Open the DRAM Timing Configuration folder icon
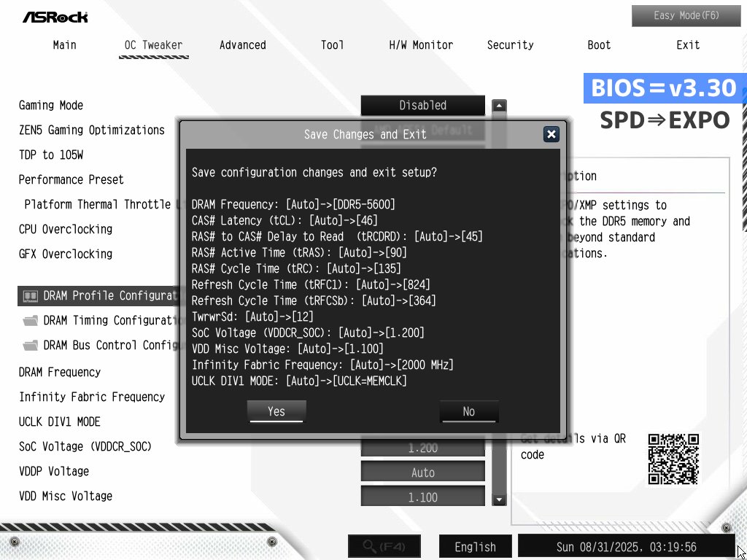 [31, 320]
